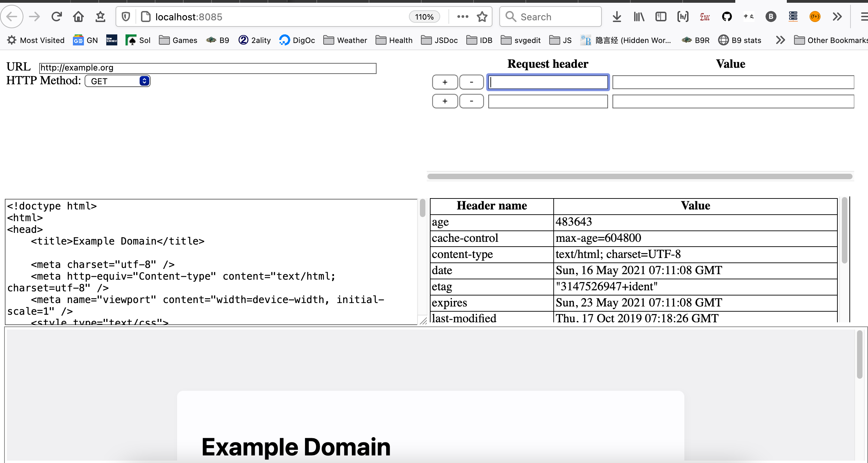Expand hidden bookmarks toolbar overflow chevron
Screen dimensions: 868x463
781,40
